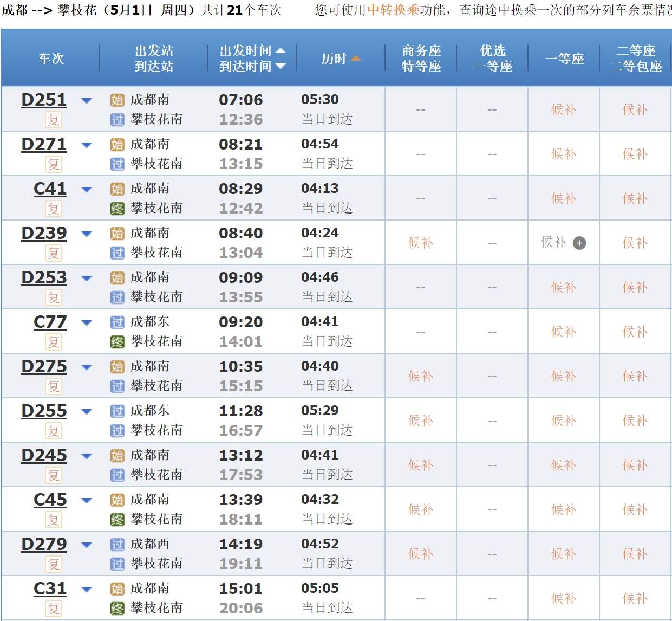
Task: Click 候补 in C77's 二等座 column
Action: (x=635, y=332)
